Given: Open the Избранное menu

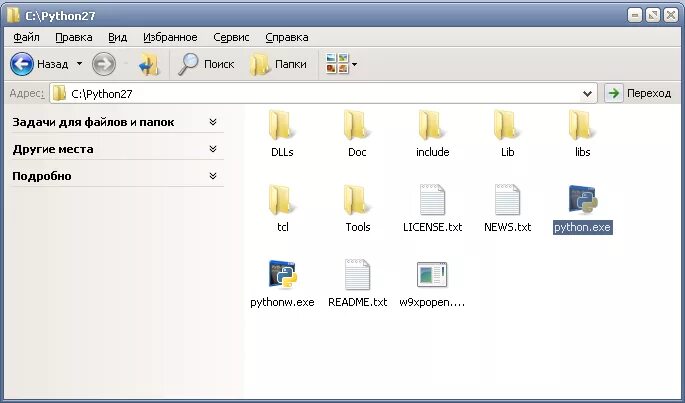Looking at the screenshot, I should (170, 37).
